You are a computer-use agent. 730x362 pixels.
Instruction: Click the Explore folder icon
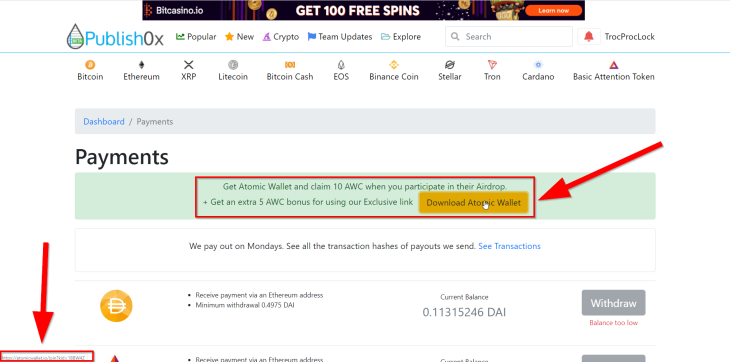click(385, 36)
